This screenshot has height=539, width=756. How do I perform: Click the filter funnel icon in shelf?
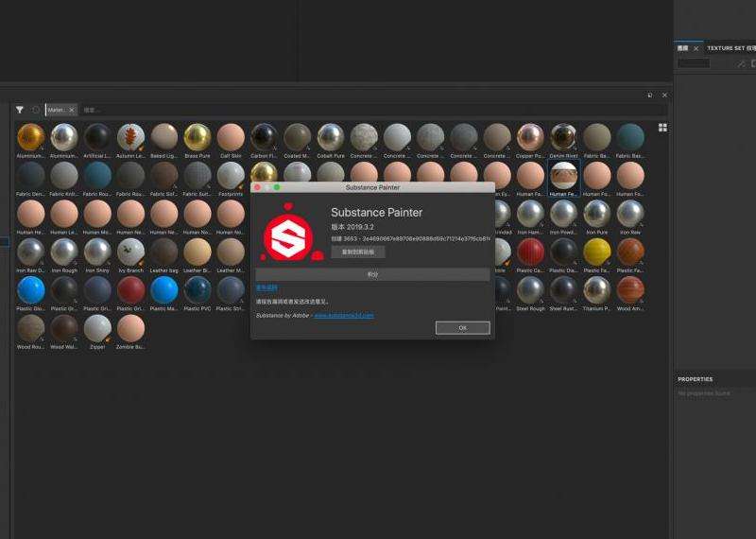[x=19, y=110]
